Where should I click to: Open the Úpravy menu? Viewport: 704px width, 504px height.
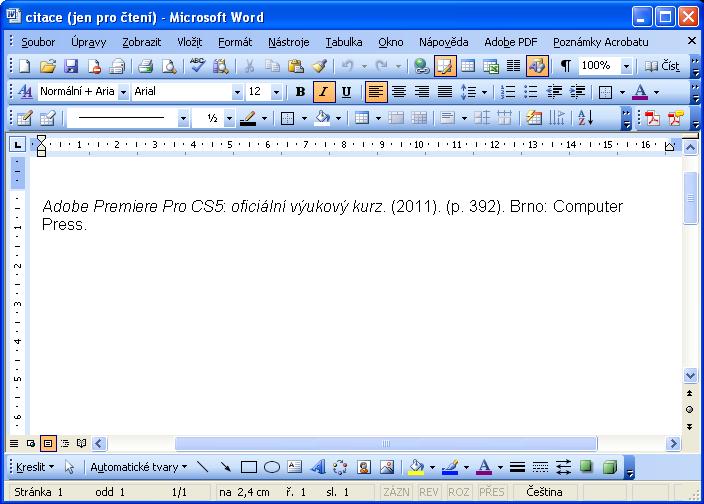coord(88,42)
